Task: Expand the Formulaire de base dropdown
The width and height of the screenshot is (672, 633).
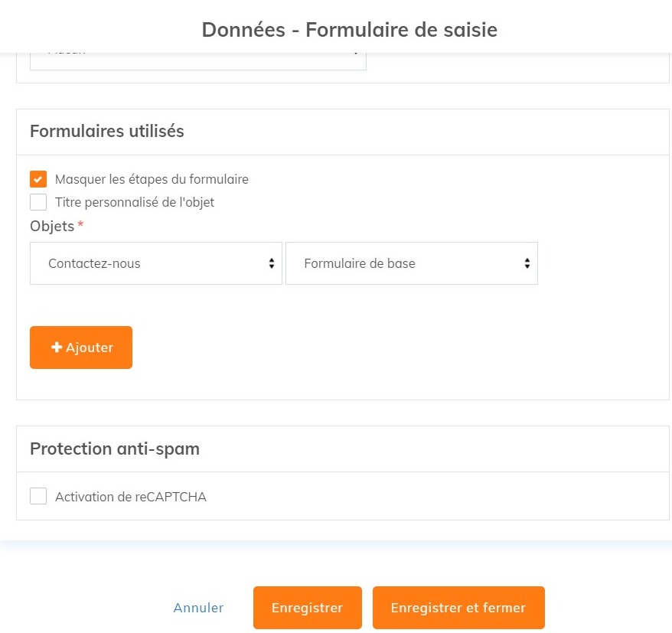Action: (x=411, y=263)
